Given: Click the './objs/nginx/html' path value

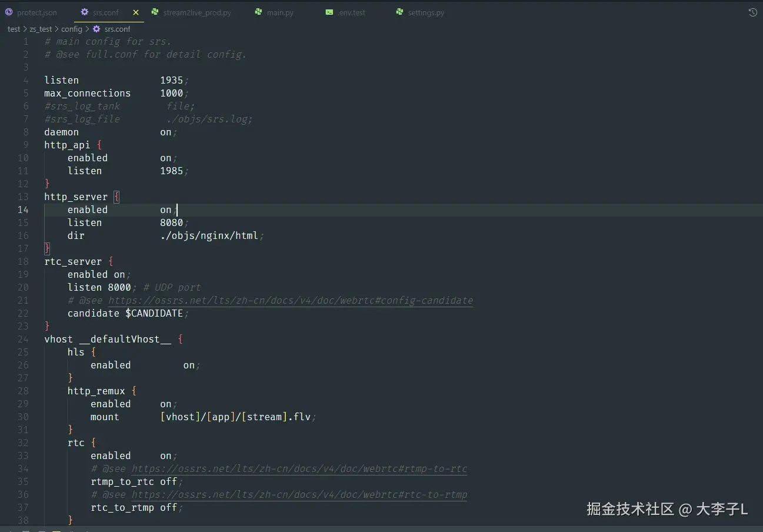Looking at the screenshot, I should point(209,235).
